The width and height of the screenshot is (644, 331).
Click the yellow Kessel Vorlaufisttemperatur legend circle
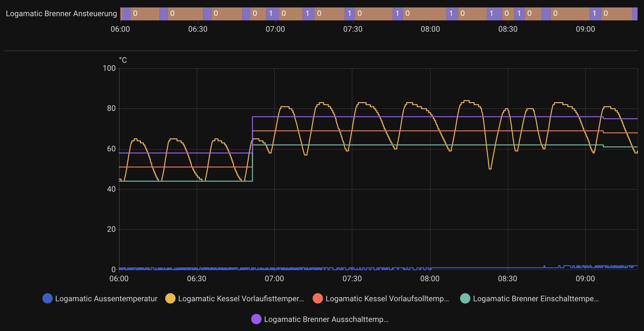(170, 298)
